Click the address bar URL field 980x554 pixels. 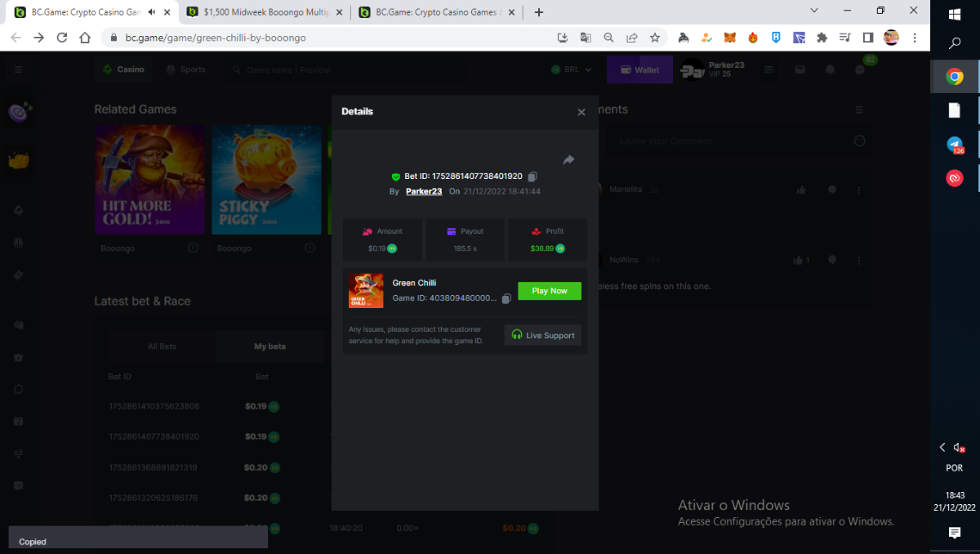(327, 38)
